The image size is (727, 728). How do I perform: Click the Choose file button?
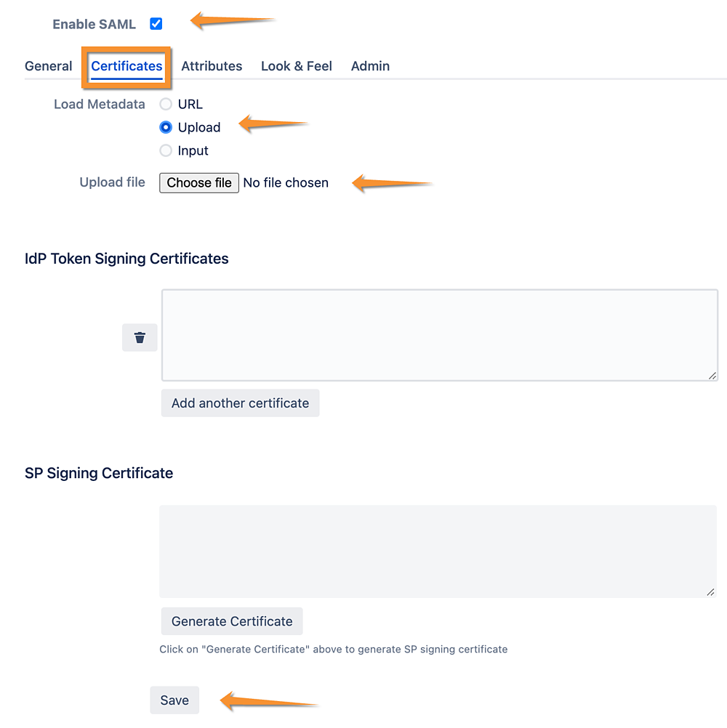199,183
